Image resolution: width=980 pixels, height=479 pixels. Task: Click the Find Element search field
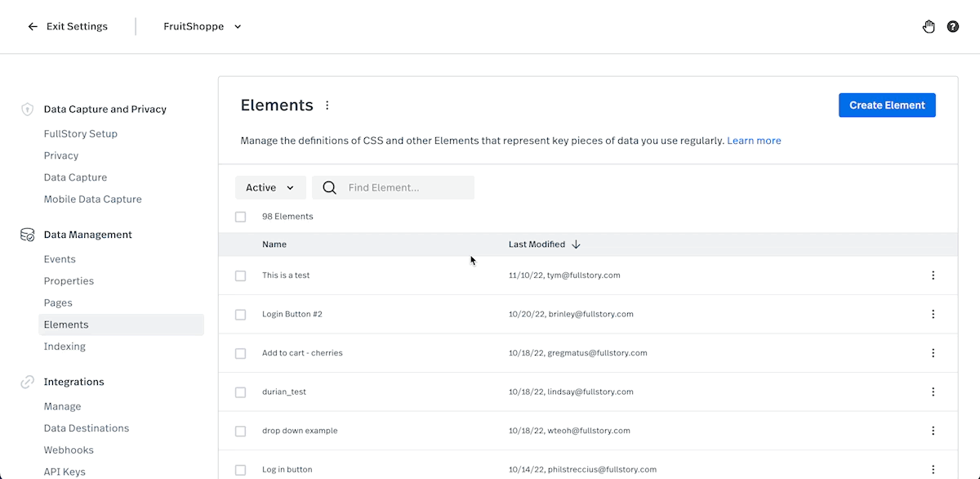393,188
